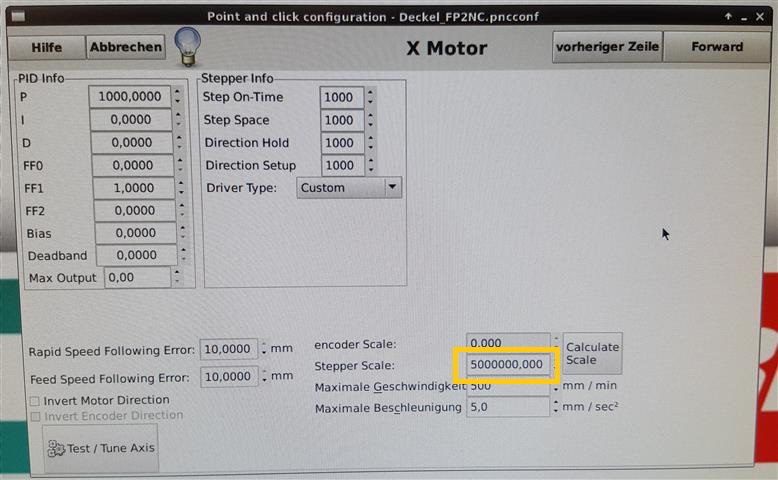Click spinner arrows of Maximale Beschleunigung
Image resolution: width=778 pixels, height=480 pixels.
[555, 407]
